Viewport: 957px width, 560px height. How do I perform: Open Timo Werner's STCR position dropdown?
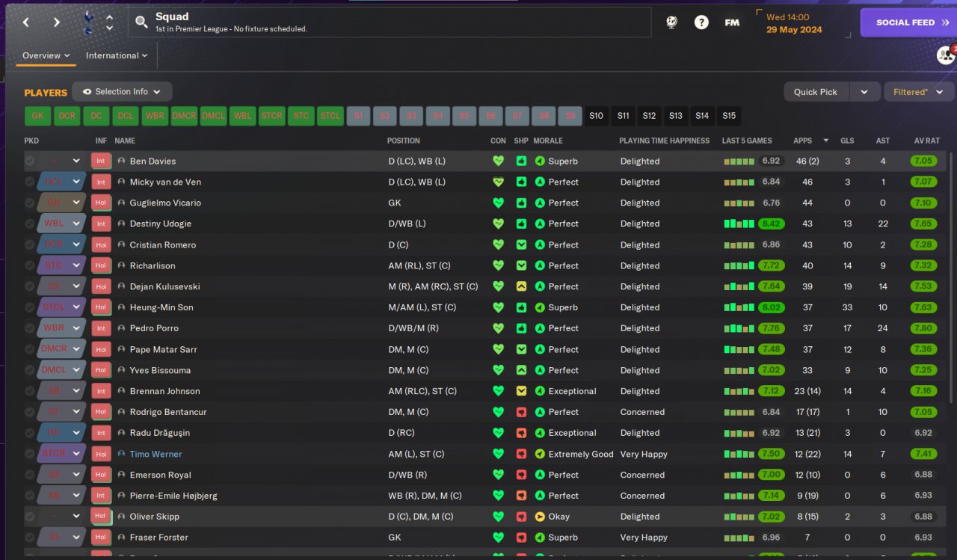(61, 454)
